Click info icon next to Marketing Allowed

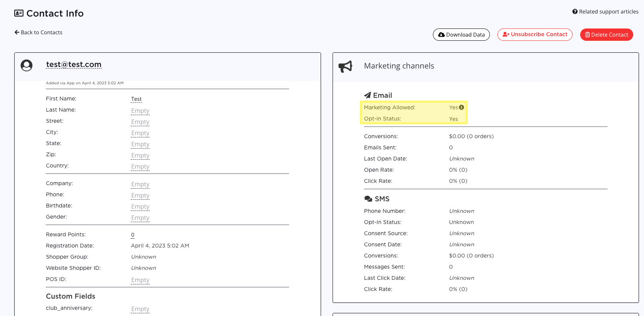[461, 107]
